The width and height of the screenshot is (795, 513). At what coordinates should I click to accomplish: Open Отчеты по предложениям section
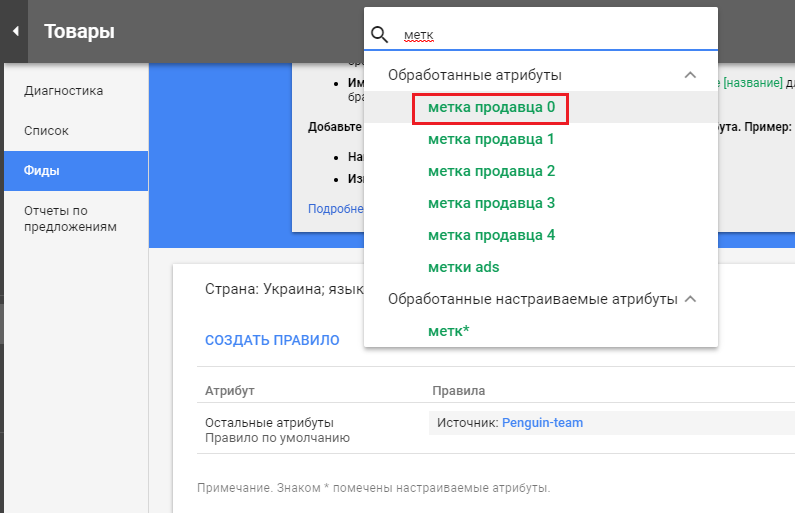(70, 218)
